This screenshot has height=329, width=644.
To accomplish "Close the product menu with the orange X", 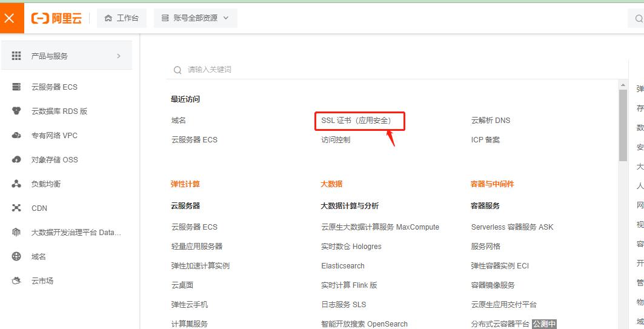I will click(10, 18).
